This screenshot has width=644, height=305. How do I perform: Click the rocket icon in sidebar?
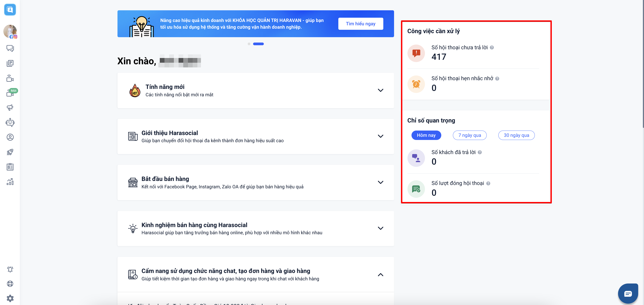click(10, 152)
